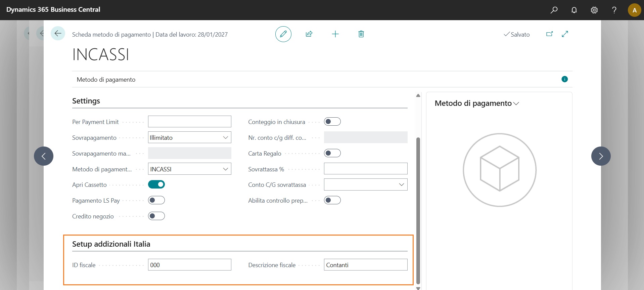Turn on Conteggio in chiusura switch

pos(332,122)
